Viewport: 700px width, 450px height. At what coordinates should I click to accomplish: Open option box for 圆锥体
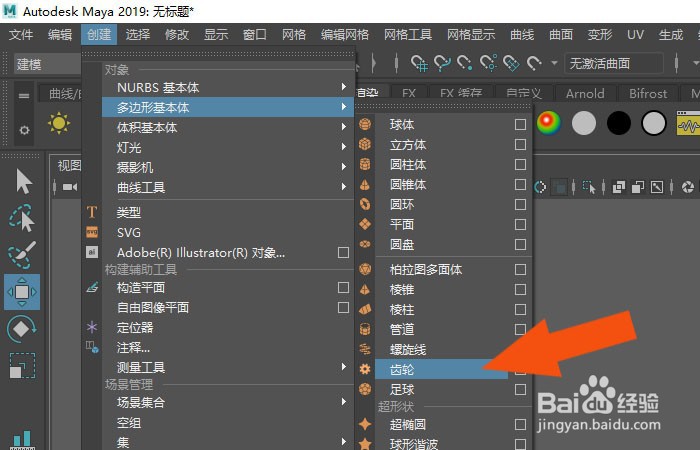[x=520, y=184]
